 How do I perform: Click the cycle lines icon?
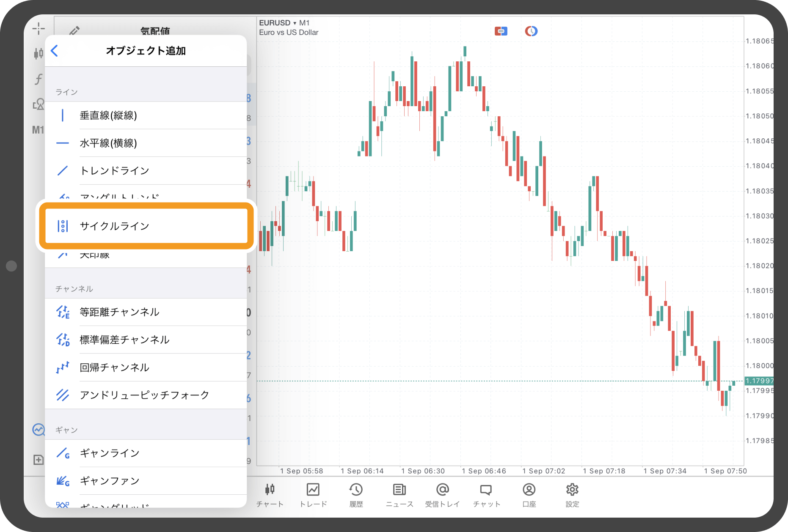coord(63,226)
